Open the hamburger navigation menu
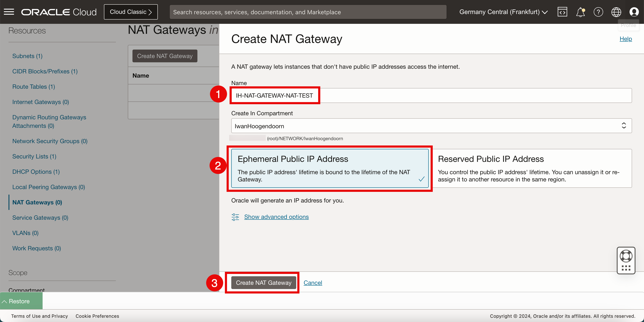 click(9, 12)
